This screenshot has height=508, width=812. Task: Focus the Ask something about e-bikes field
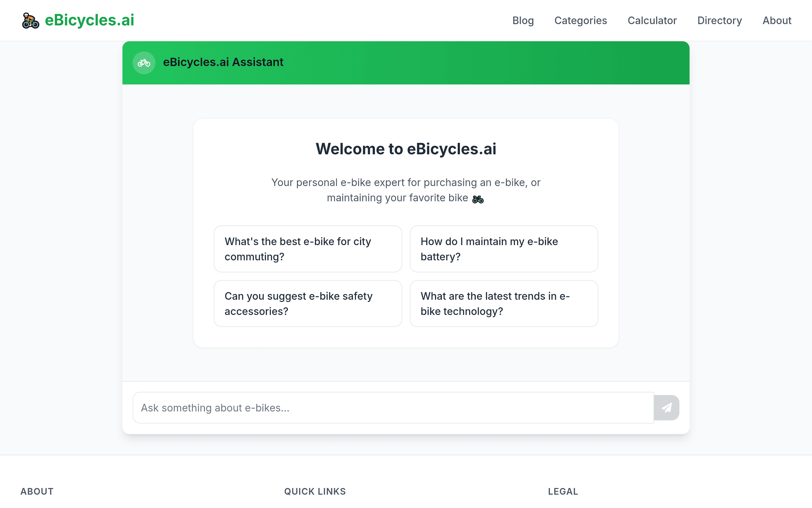click(x=393, y=408)
